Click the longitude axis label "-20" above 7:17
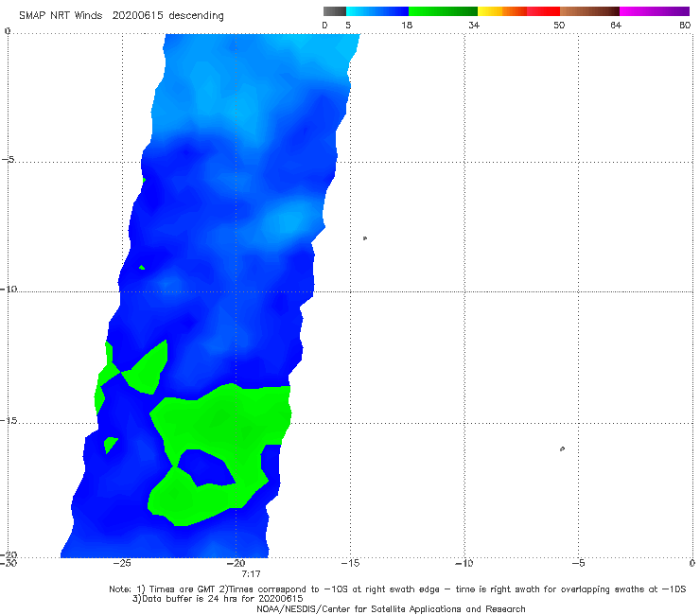The height and width of the screenshot is (615, 700). click(x=236, y=564)
